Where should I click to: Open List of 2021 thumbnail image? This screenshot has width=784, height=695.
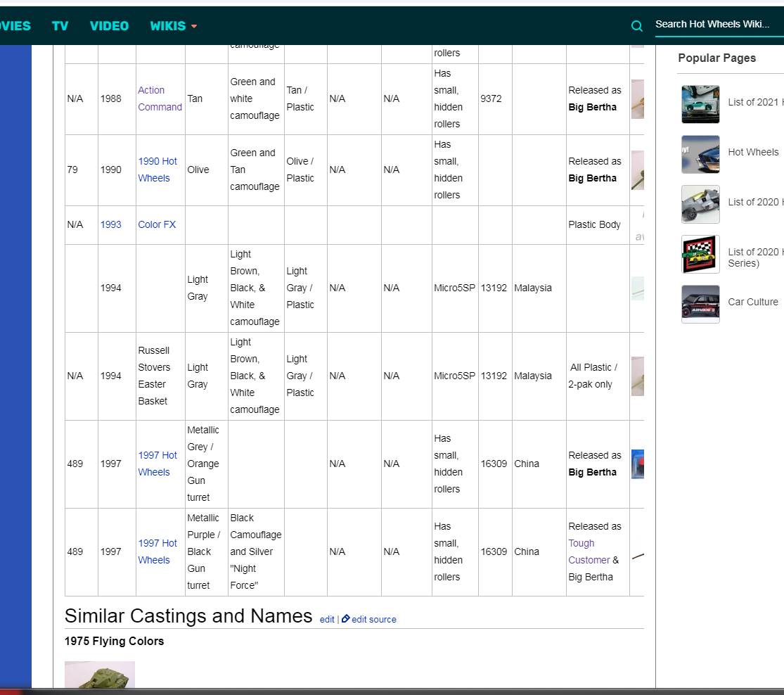(700, 104)
